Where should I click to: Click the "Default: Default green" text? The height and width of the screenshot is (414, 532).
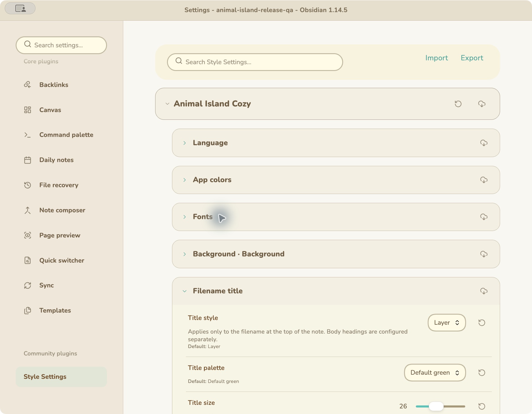[213, 381]
